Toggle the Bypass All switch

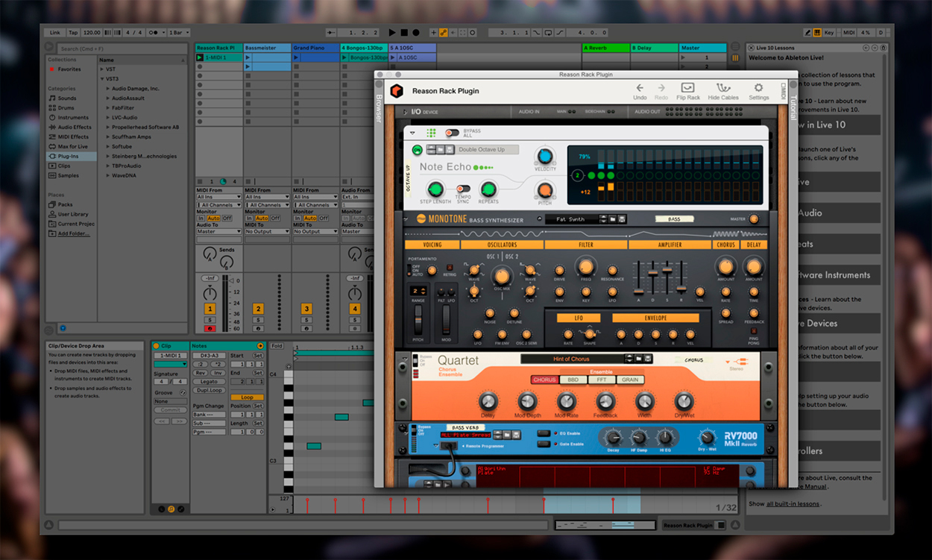pos(452,133)
